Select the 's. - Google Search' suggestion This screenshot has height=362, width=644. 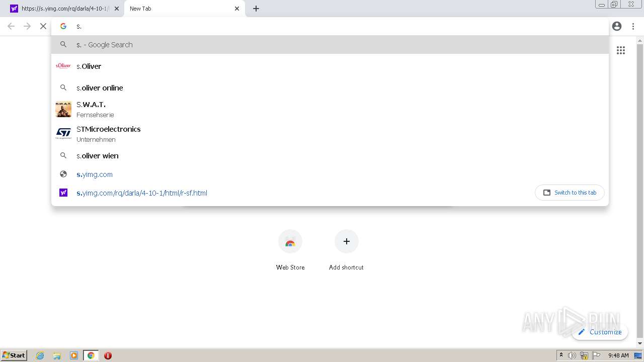[x=330, y=45]
